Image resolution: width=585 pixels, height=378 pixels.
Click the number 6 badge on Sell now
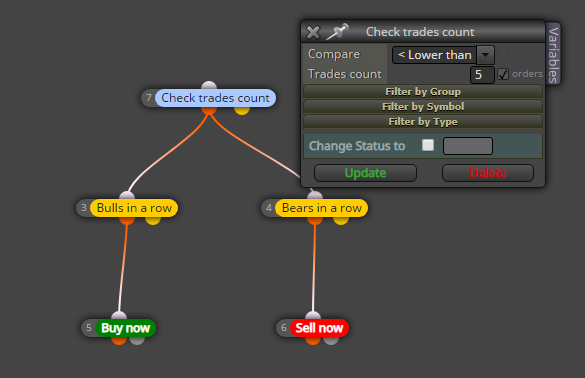pyautogui.click(x=284, y=328)
